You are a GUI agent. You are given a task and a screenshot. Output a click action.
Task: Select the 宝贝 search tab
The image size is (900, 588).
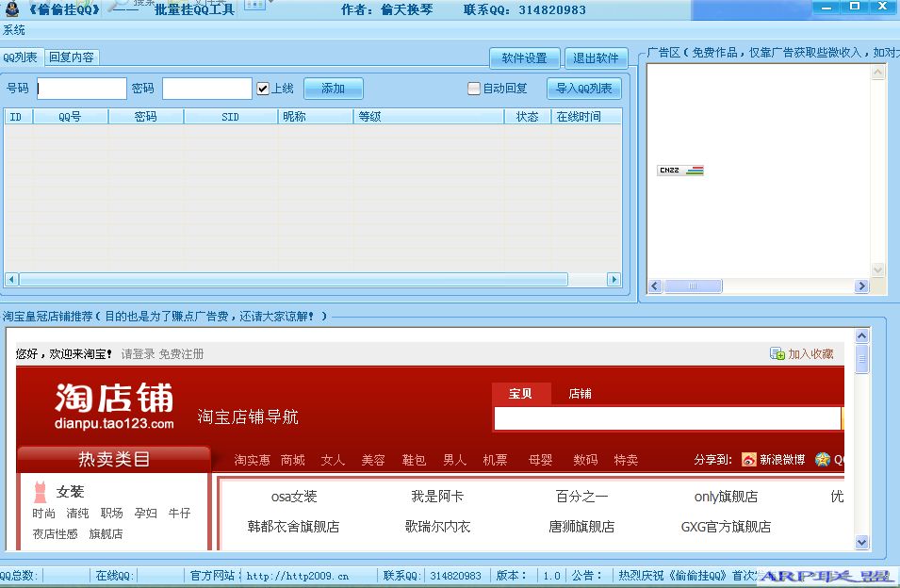click(520, 394)
